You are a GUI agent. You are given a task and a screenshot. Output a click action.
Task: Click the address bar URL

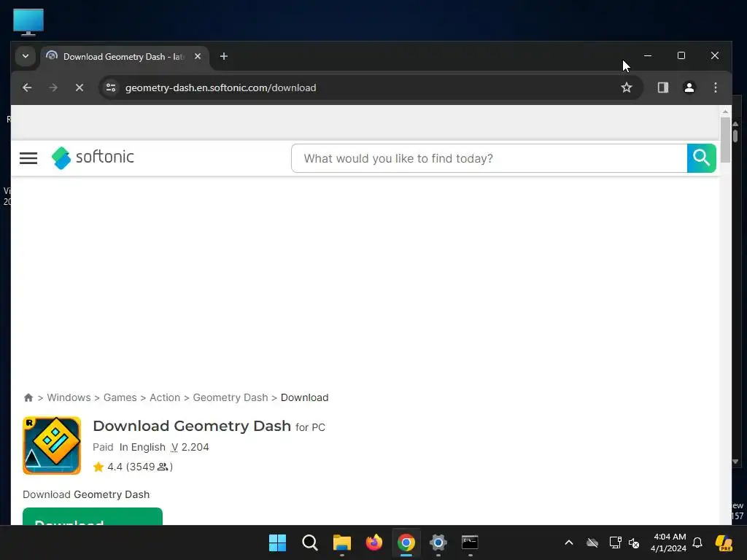pos(220,87)
